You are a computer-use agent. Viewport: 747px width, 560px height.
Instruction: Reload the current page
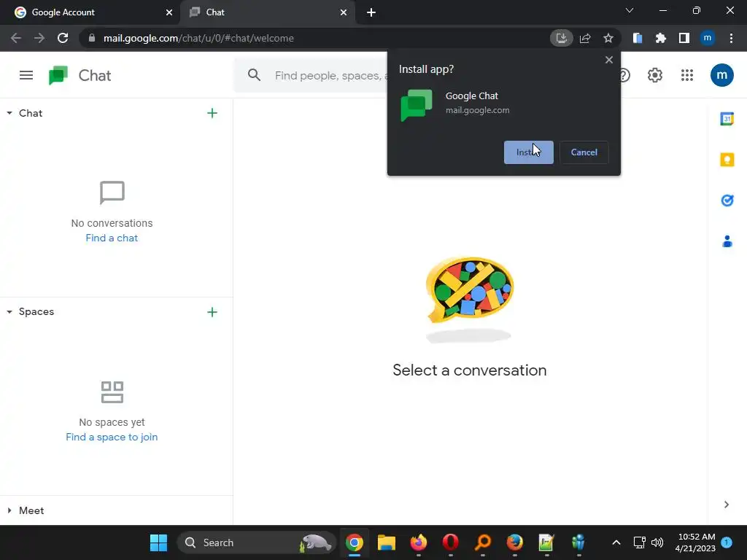(63, 38)
